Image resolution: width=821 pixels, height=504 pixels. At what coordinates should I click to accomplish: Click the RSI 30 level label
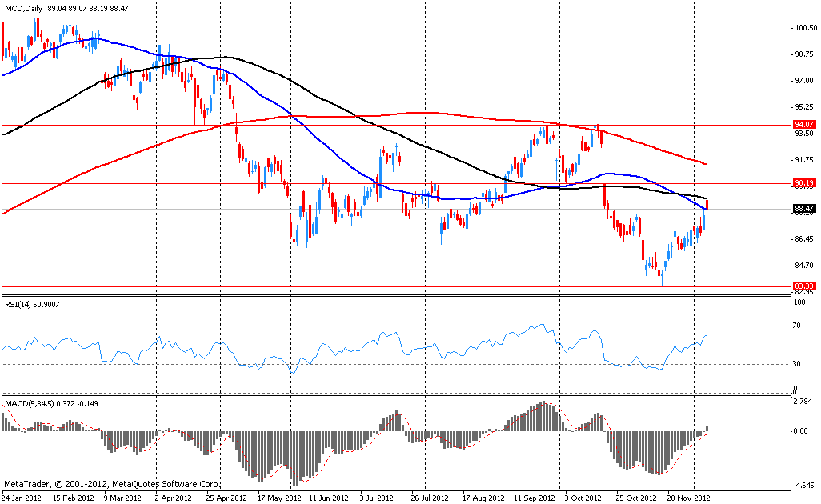click(796, 364)
